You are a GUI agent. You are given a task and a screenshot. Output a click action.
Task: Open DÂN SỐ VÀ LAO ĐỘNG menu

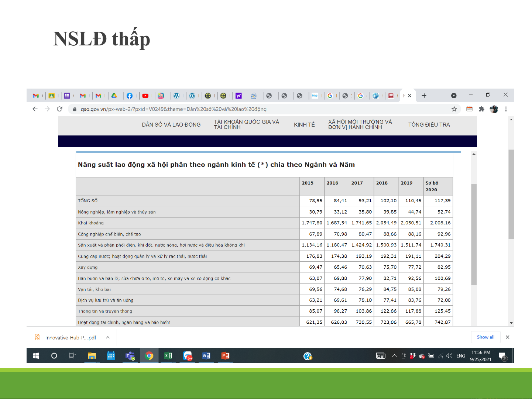tap(171, 125)
